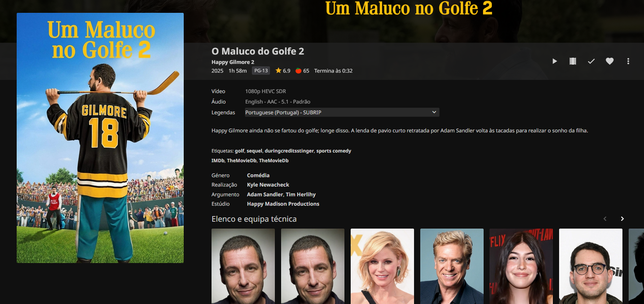The image size is (644, 304).
Task: Open the Legendas subtitle dropdown
Action: point(342,112)
